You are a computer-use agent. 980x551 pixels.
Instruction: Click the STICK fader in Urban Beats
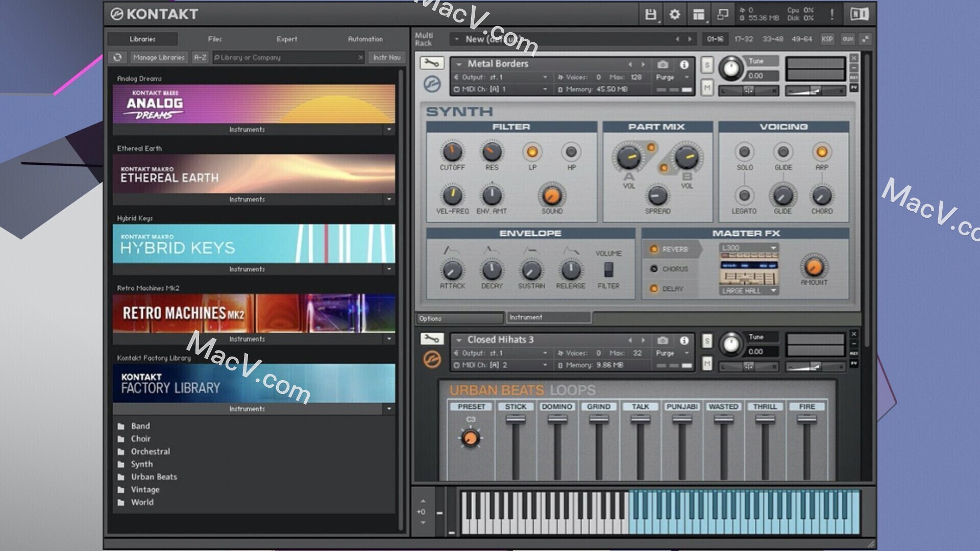[516, 419]
